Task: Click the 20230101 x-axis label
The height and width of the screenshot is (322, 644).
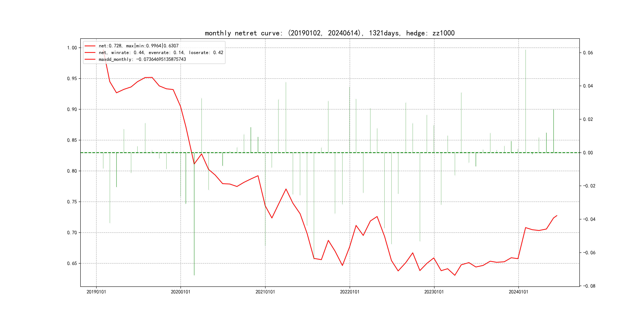Action: coord(434,292)
